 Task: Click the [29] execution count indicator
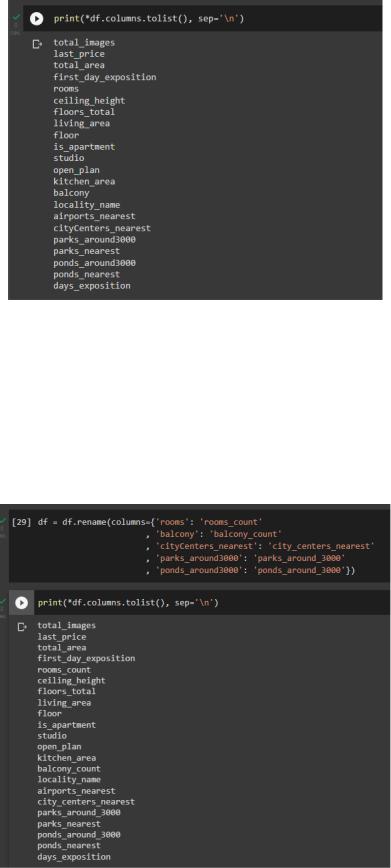[22, 522]
